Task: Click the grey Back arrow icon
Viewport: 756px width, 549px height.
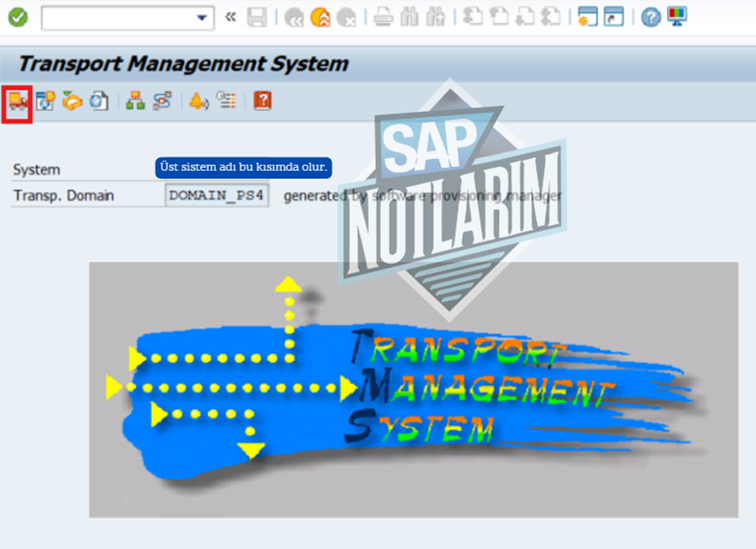Action: 294,18
